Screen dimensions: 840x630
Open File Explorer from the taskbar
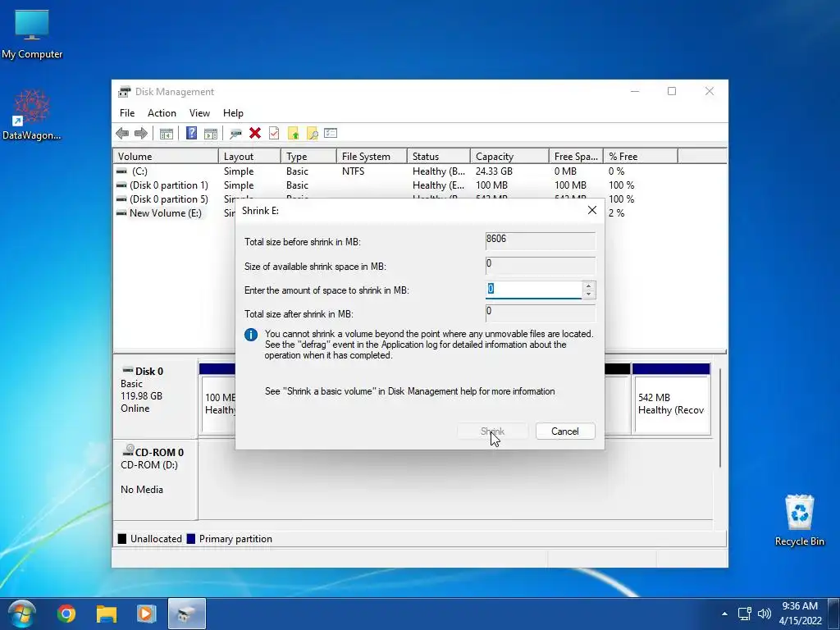point(107,614)
